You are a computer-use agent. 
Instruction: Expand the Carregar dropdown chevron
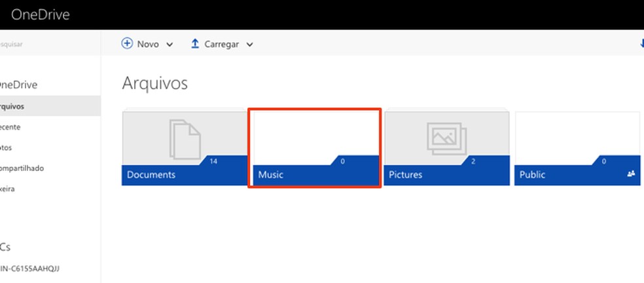pos(250,45)
